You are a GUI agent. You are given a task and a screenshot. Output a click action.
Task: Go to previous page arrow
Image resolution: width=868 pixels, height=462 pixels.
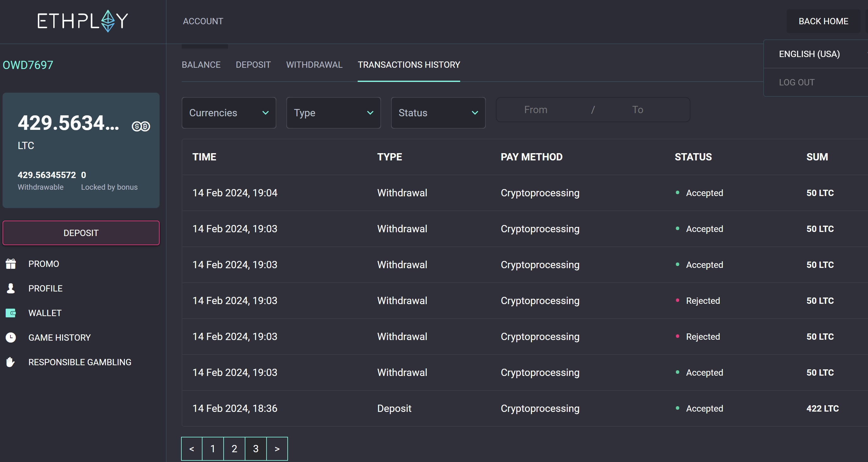click(192, 448)
